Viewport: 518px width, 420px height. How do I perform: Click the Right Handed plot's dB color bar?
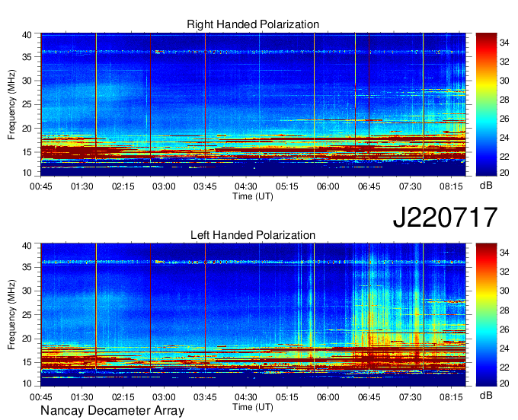(486, 104)
